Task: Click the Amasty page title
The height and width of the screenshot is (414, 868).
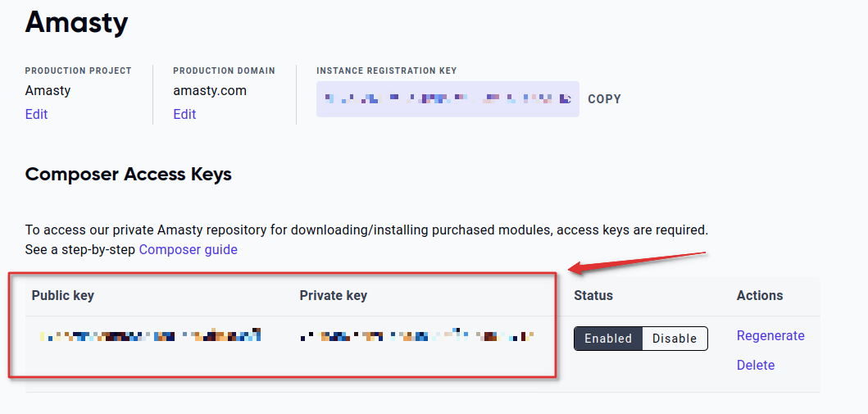Action: (x=76, y=23)
